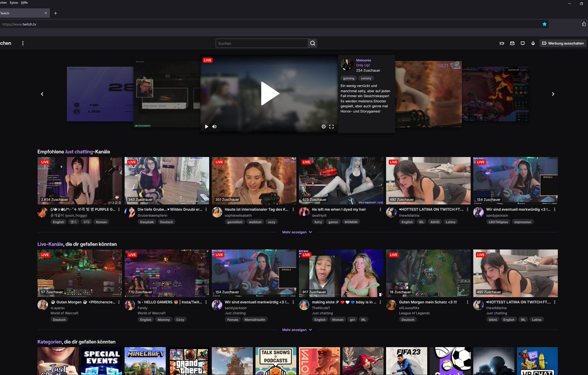This screenshot has width=588, height=375.
Task: Open the Hilfe browser menu
Action: click(x=24, y=2)
